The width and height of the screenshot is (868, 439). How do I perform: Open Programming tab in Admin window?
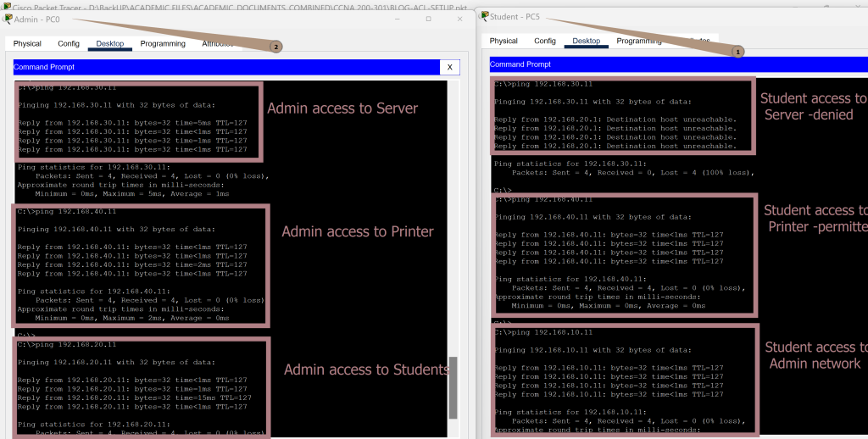point(163,43)
